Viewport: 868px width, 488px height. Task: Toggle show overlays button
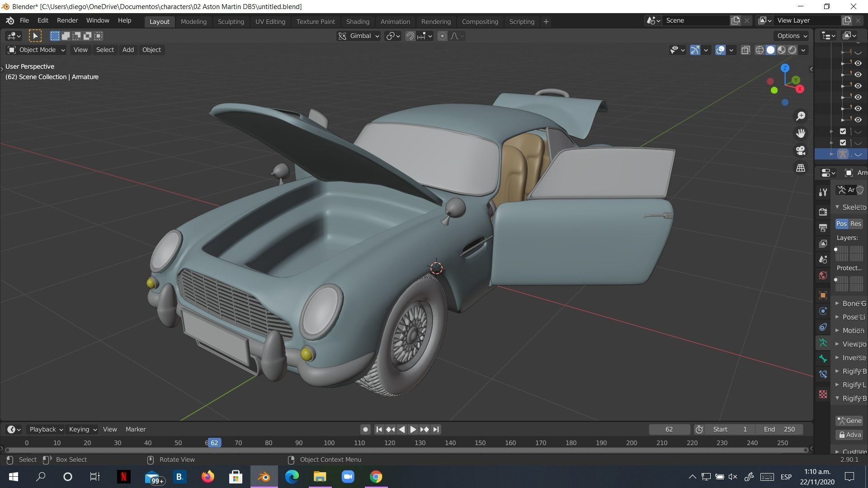[720, 50]
